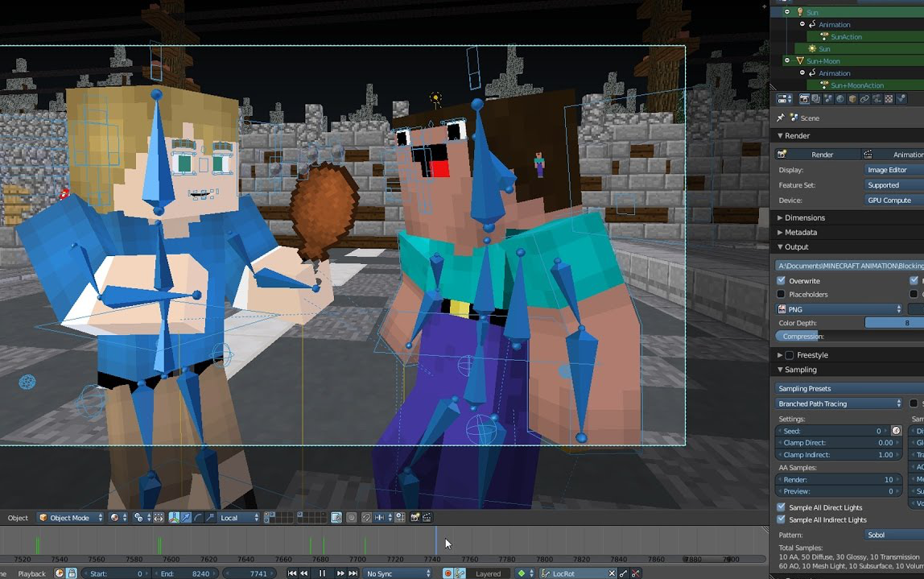Viewport: 924px width, 579px height.
Task: Jump to the first frame of the timeline
Action: [x=291, y=573]
